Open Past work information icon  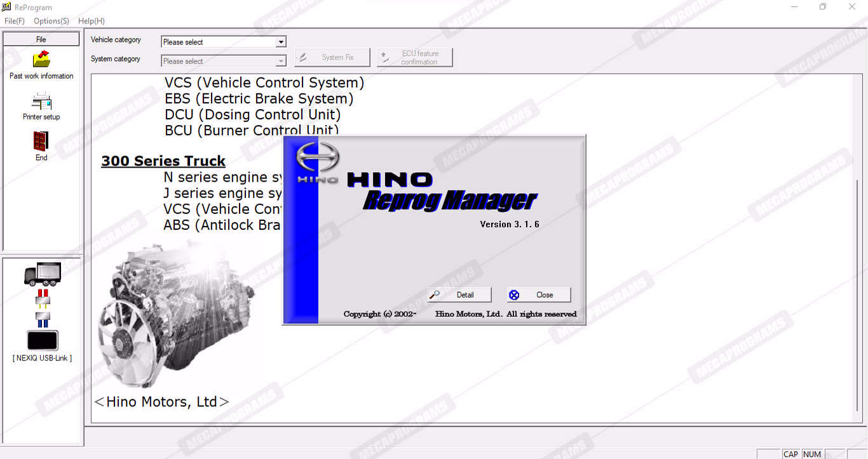tap(41, 59)
